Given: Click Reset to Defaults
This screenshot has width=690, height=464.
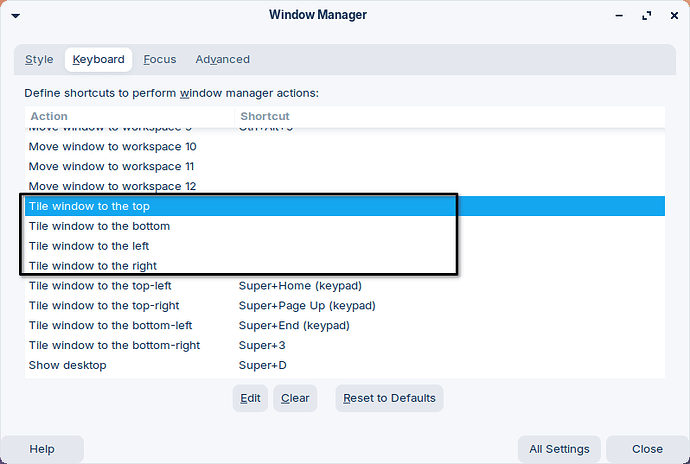Looking at the screenshot, I should (x=389, y=398).
